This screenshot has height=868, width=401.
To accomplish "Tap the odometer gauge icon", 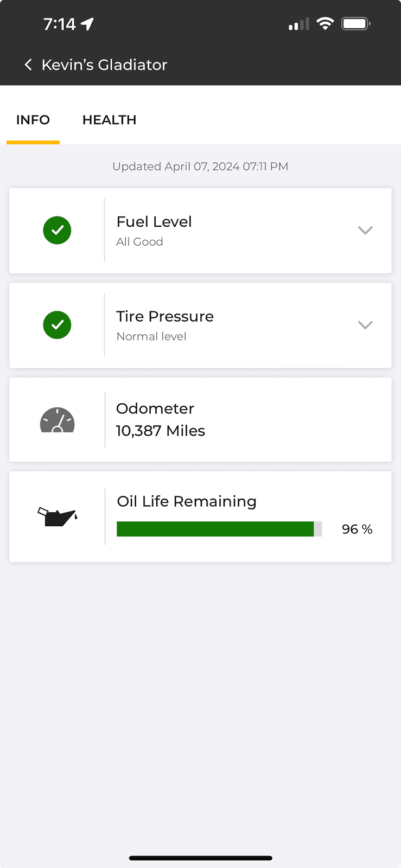I will (57, 420).
